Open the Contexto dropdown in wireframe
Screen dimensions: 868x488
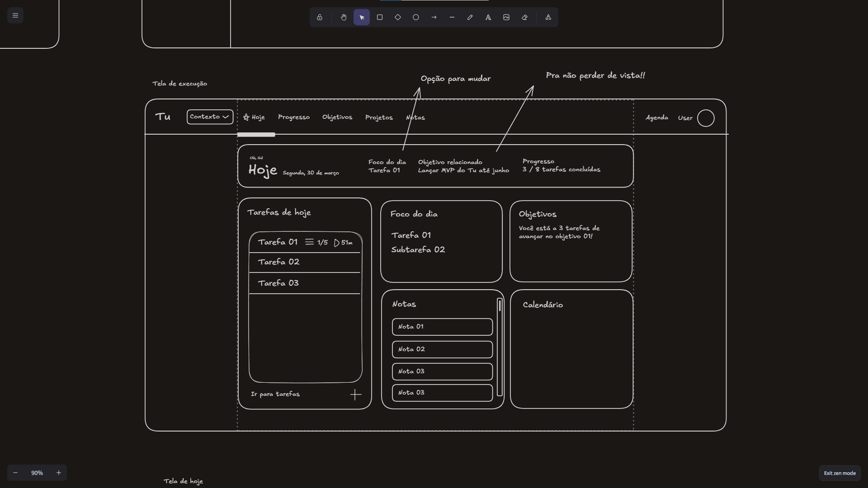210,117
